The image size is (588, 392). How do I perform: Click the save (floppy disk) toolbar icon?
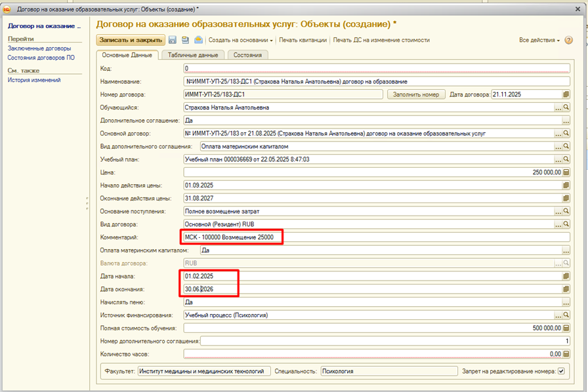point(173,40)
